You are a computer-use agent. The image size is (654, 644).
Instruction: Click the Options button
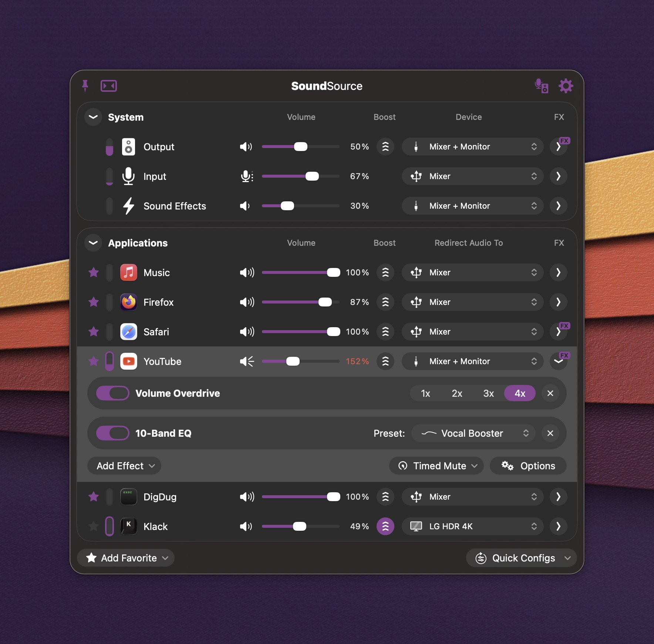coord(528,466)
